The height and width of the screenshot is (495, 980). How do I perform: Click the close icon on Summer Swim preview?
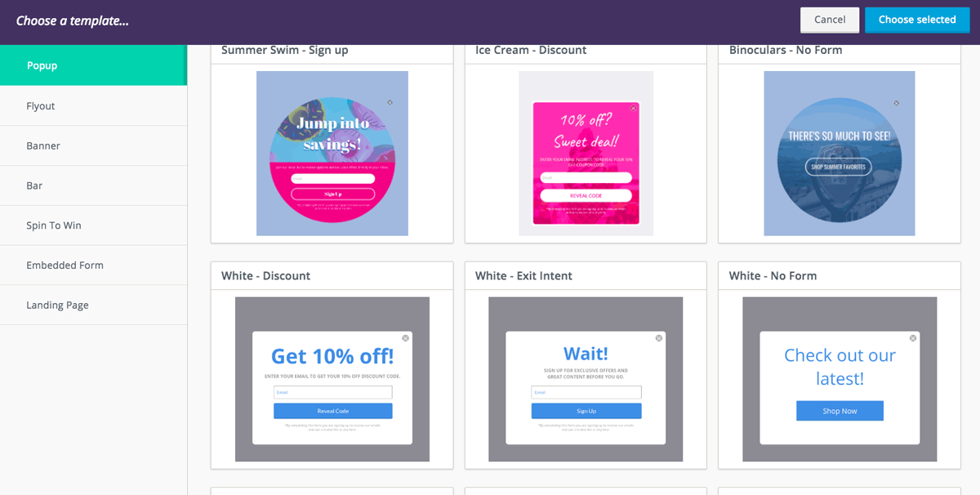(390, 102)
